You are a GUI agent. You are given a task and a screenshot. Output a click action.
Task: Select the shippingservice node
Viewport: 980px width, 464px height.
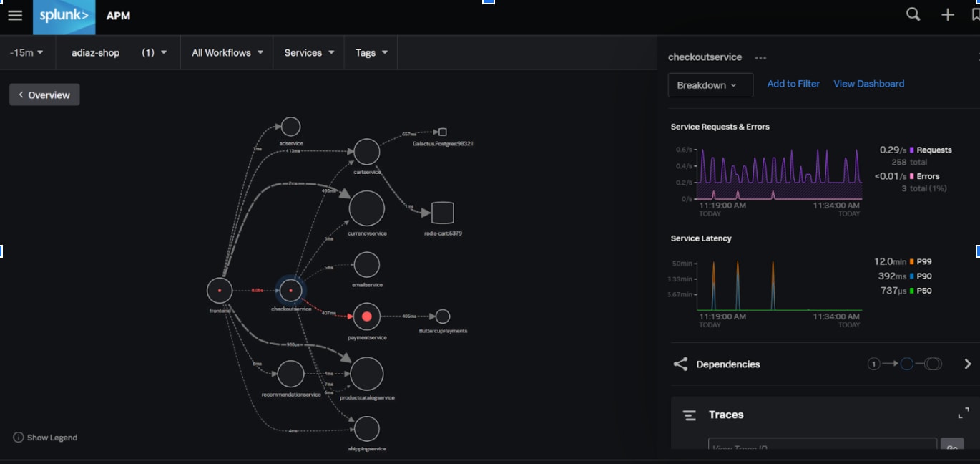[x=367, y=429]
